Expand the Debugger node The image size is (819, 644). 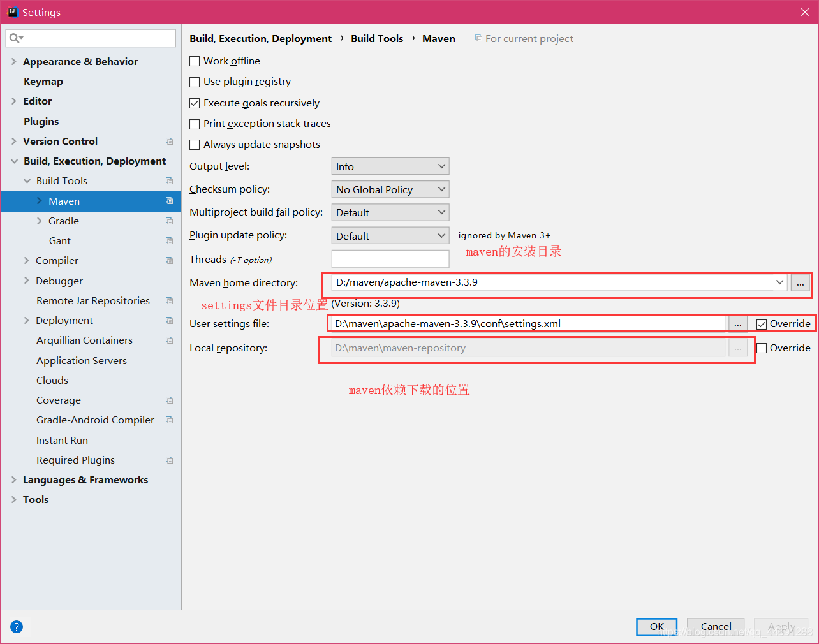coord(27,281)
